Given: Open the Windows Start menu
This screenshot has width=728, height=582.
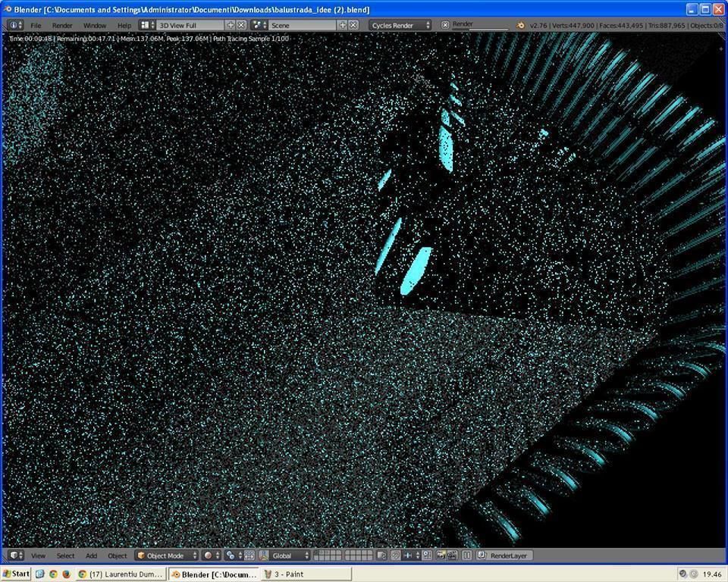Looking at the screenshot, I should pyautogui.click(x=16, y=574).
